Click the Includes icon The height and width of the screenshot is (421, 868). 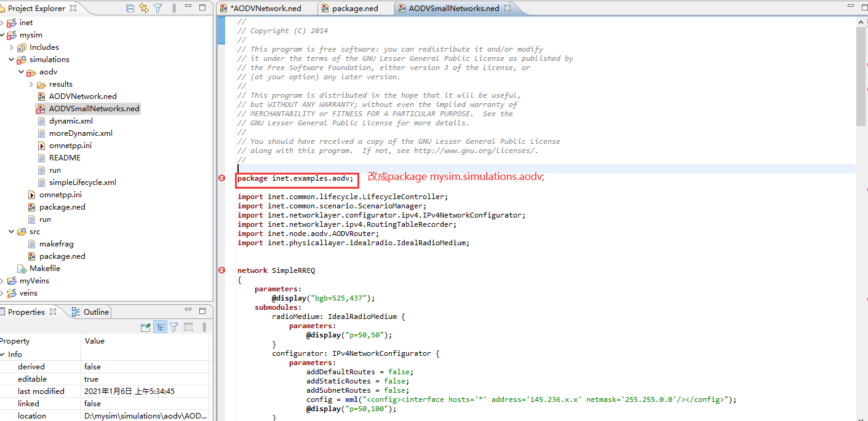[x=22, y=47]
